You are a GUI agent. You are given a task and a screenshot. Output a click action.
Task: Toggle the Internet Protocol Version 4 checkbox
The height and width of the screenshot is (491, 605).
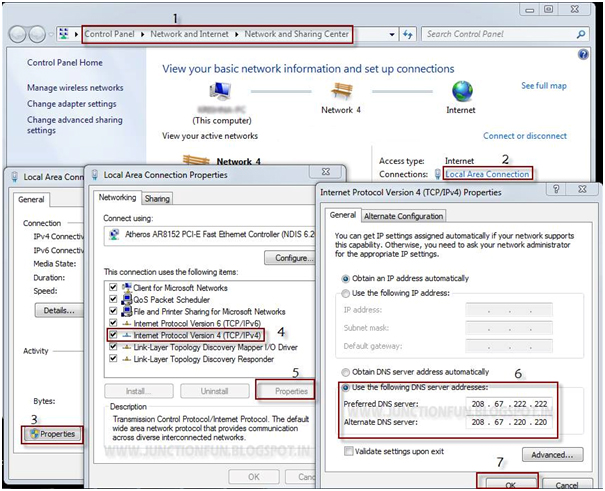[112, 335]
